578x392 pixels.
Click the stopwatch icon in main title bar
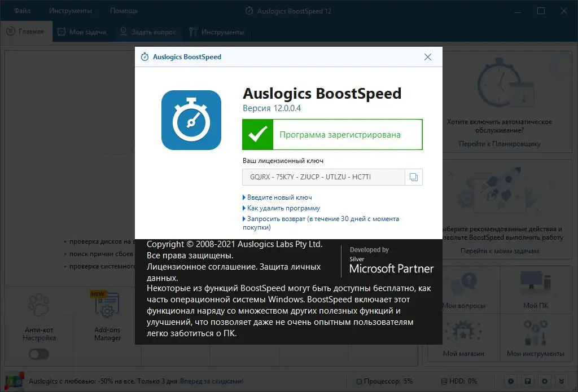tap(249, 11)
